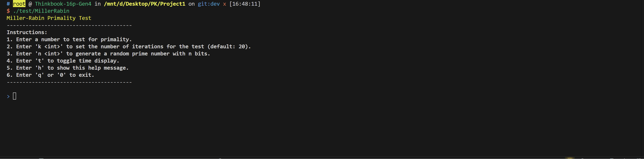Click the hostname 'Thinkbook-16p-Gen4'

click(x=63, y=4)
